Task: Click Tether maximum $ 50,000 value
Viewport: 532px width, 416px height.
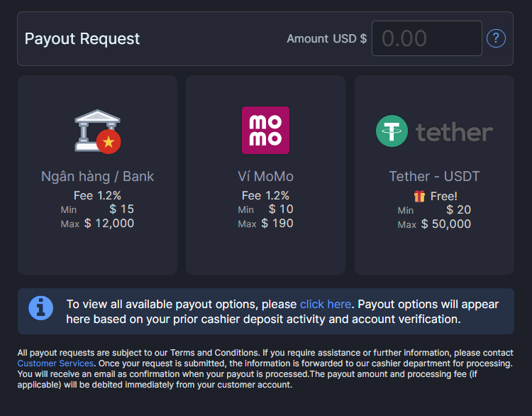Action: [x=445, y=224]
